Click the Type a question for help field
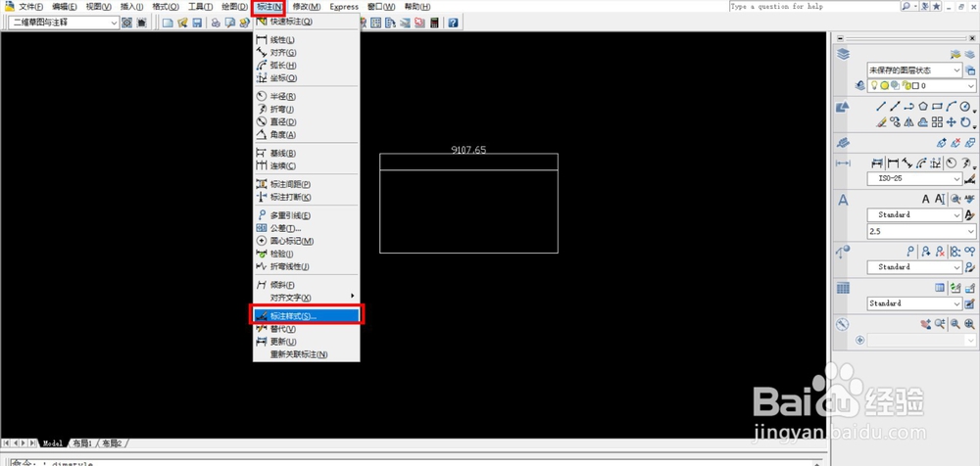 point(813,6)
